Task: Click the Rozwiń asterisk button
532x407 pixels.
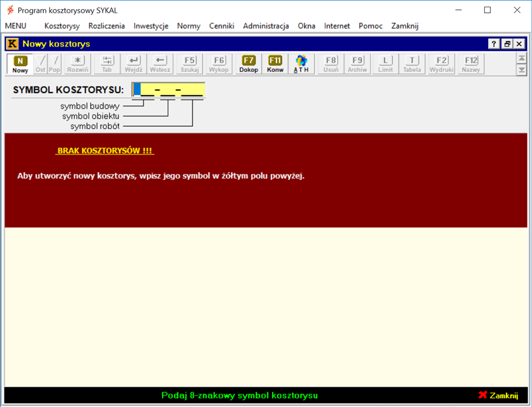Action: tap(78, 64)
